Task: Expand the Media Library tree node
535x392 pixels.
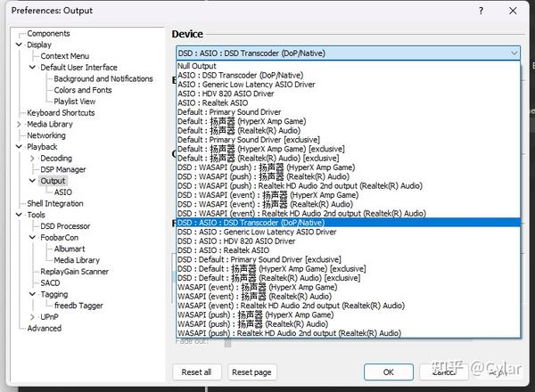Action: click(19, 125)
